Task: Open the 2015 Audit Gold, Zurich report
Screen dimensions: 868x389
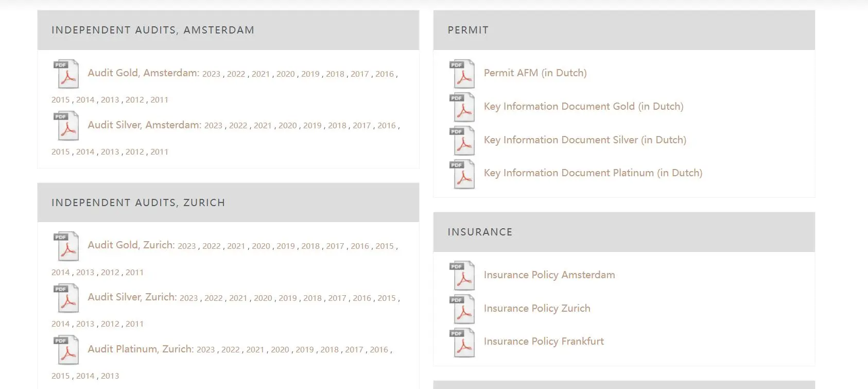Action: click(384, 246)
